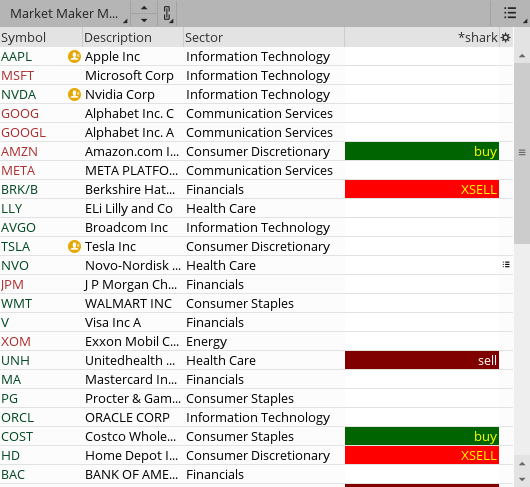Click the Apple Inc description
The width and height of the screenshot is (530, 487).
(113, 57)
